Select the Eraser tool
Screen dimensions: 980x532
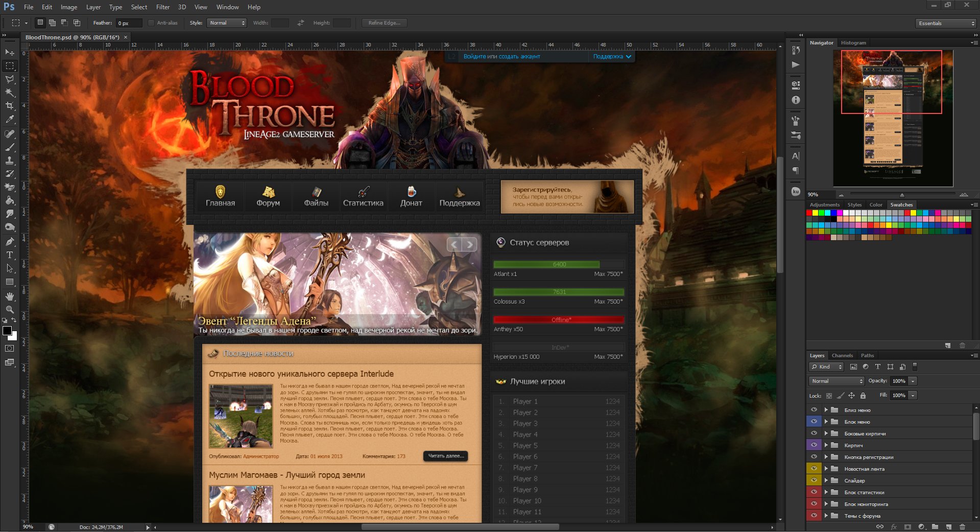(10, 187)
